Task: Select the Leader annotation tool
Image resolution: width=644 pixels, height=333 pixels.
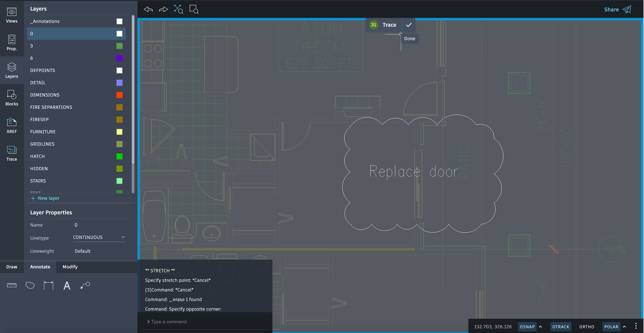Action: click(85, 285)
